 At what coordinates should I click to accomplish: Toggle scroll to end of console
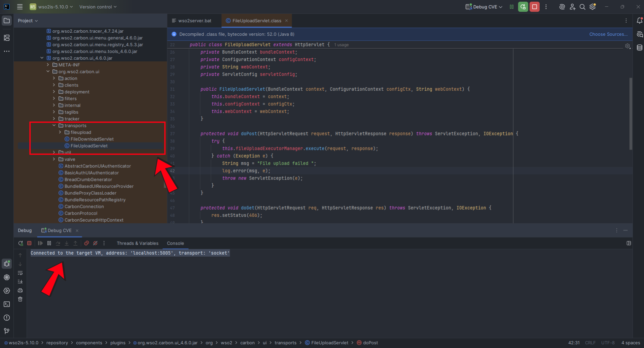[20, 282]
